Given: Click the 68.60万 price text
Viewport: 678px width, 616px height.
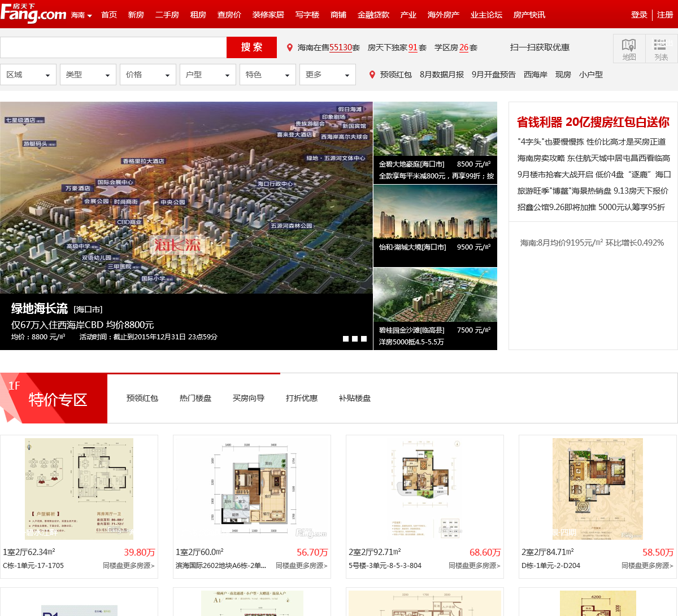Looking at the screenshot, I should pyautogui.click(x=485, y=552).
